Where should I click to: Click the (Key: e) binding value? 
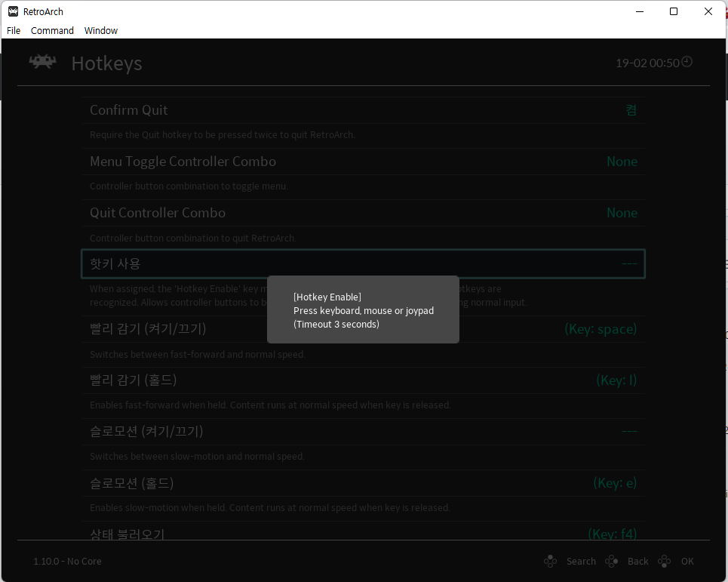click(615, 483)
